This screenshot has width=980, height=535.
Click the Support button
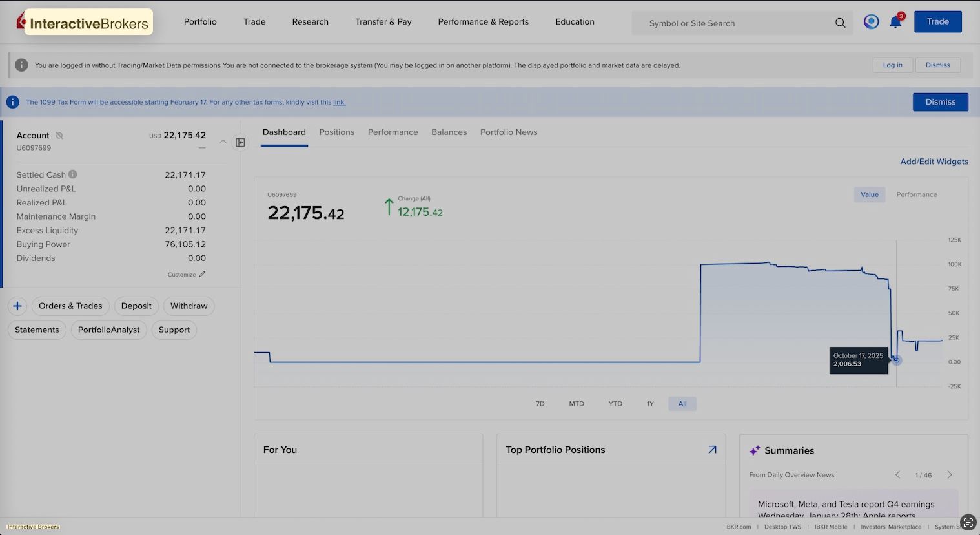174,330
